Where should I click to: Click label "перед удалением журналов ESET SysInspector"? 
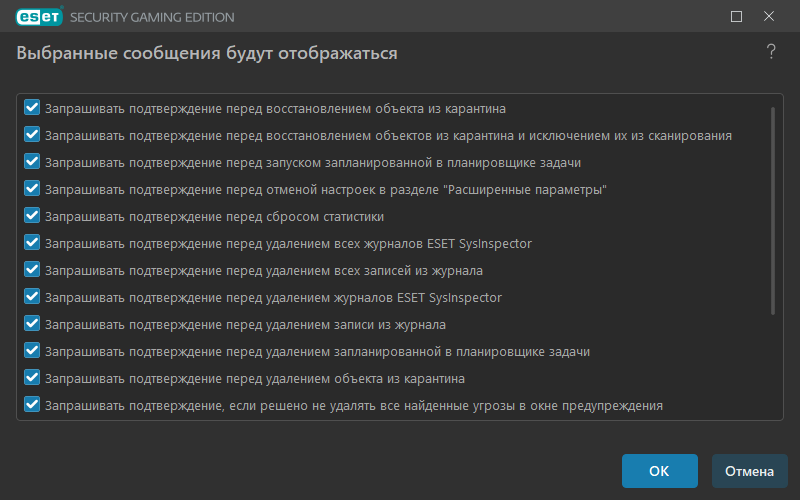364,298
